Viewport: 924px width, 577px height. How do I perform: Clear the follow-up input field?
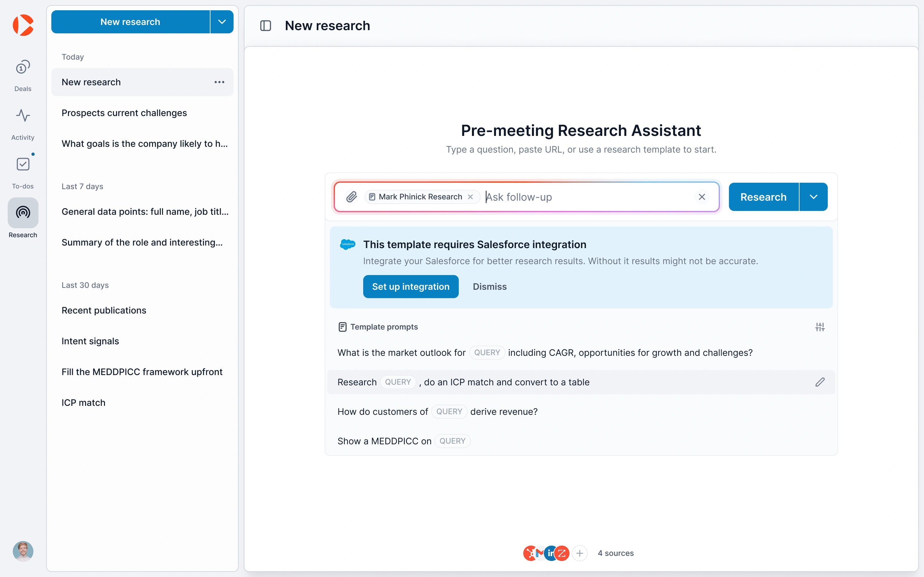(x=701, y=197)
